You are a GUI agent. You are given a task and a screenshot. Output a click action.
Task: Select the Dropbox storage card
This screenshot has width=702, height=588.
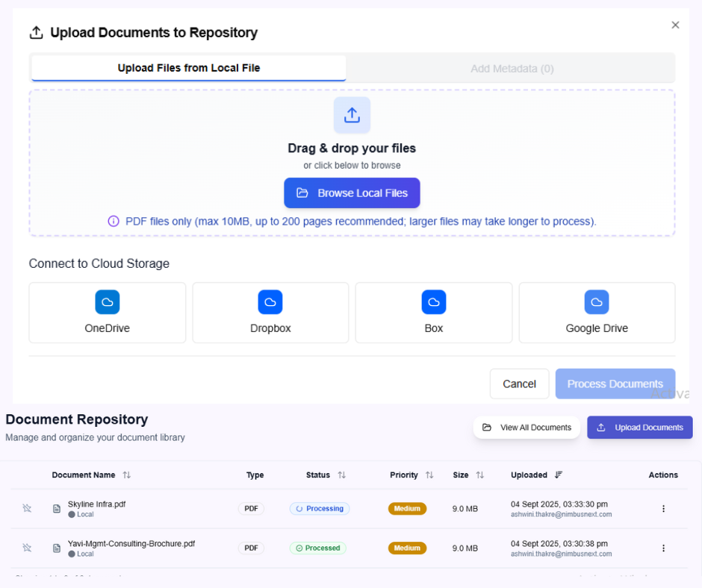click(x=270, y=313)
